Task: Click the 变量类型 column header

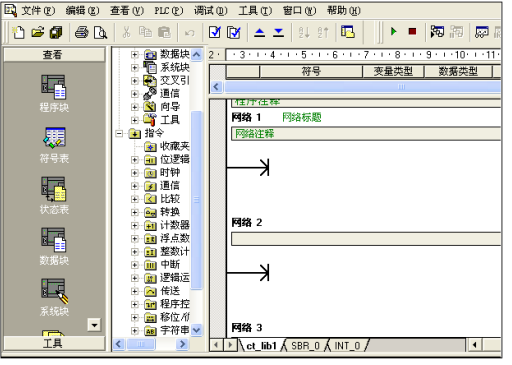Action: click(393, 71)
